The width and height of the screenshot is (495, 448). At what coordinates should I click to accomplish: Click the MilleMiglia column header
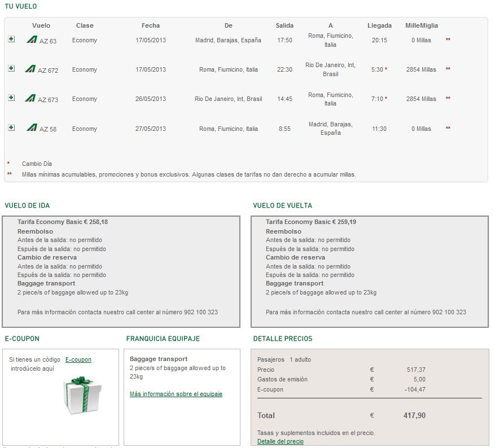click(x=422, y=25)
